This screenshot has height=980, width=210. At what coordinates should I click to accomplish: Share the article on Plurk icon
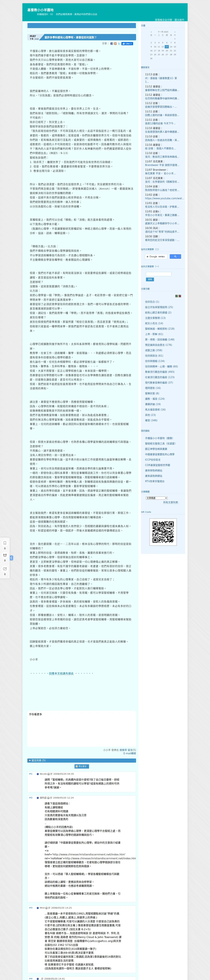[115, 44]
